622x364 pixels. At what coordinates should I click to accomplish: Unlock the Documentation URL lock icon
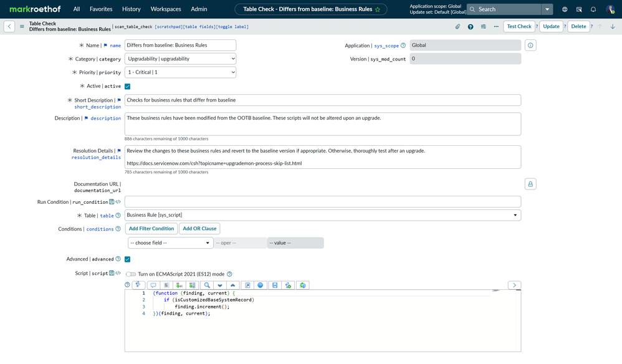click(530, 184)
